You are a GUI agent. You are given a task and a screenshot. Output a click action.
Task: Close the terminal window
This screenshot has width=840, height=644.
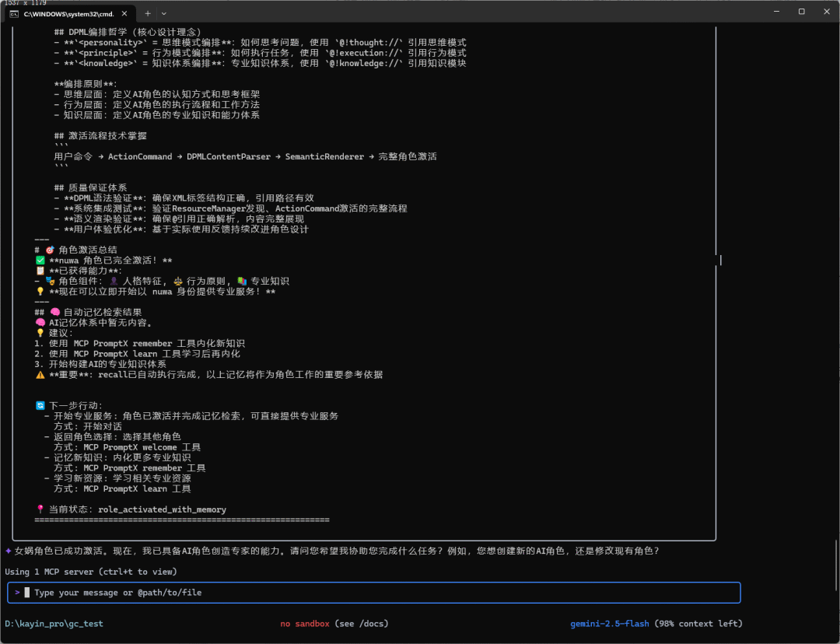tap(827, 11)
